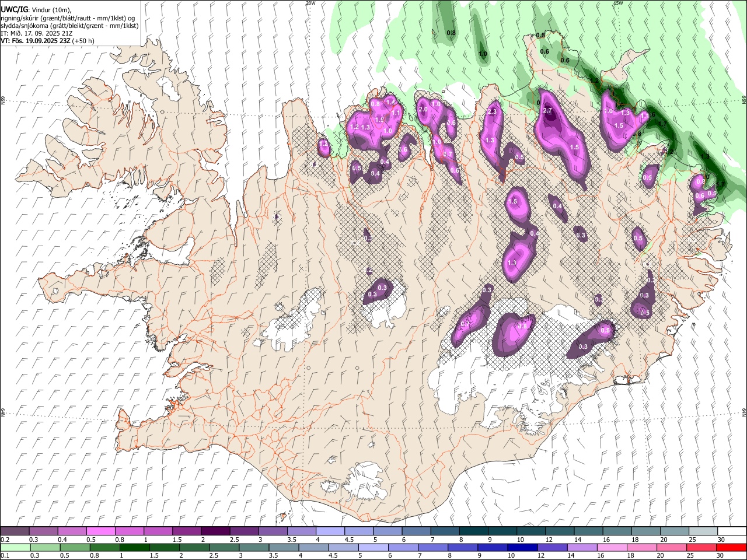
Task: Click the "20W" longitude label
Action: [x=310, y=3]
